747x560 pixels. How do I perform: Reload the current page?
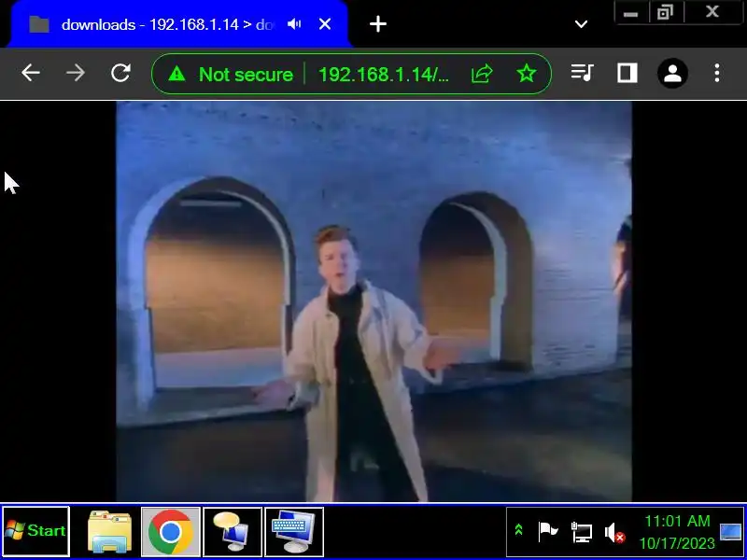coord(120,74)
